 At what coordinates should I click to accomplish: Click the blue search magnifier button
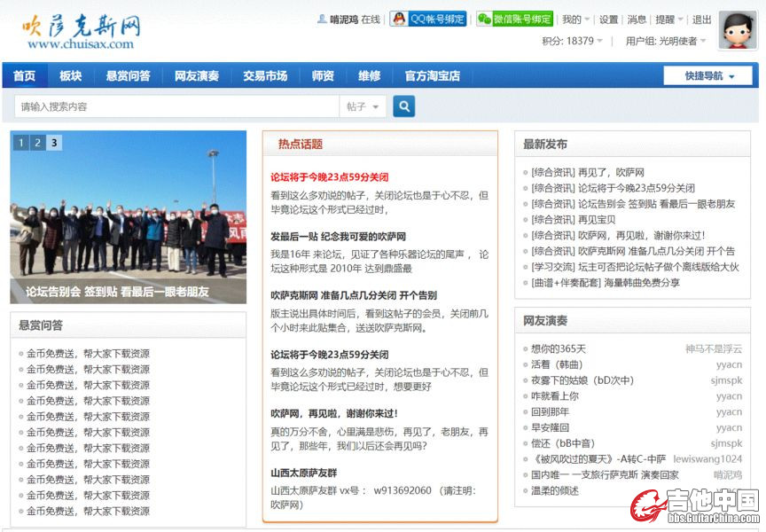[x=404, y=106]
